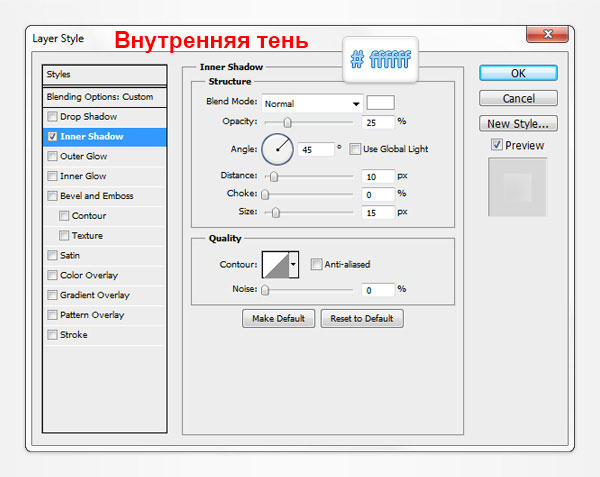Uncheck the Preview checkbox
Image resolution: width=600 pixels, height=477 pixels.
coord(497,145)
